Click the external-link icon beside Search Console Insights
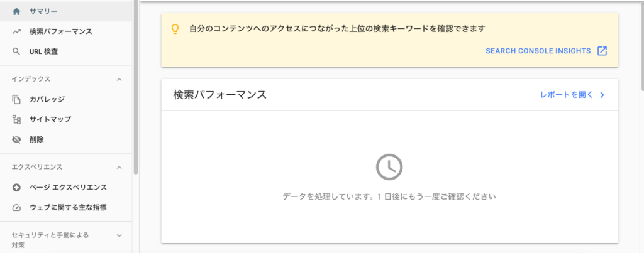This screenshot has width=644, height=253. 602,51
